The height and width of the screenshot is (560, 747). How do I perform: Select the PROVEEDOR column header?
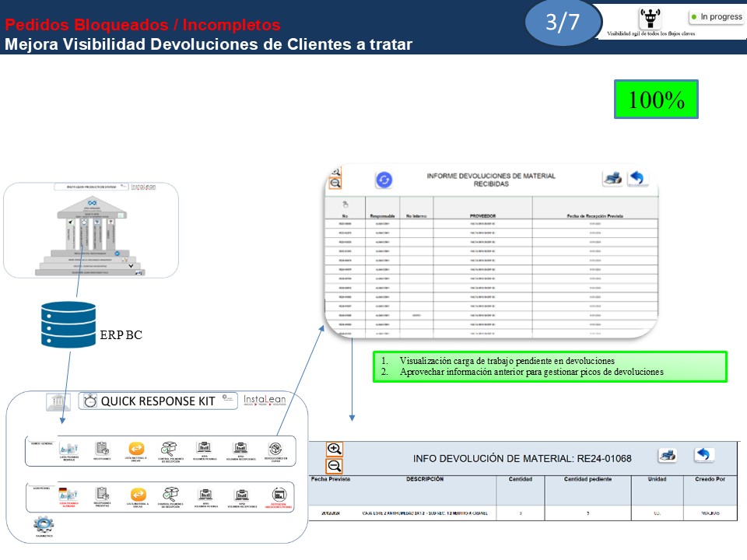coord(482,215)
